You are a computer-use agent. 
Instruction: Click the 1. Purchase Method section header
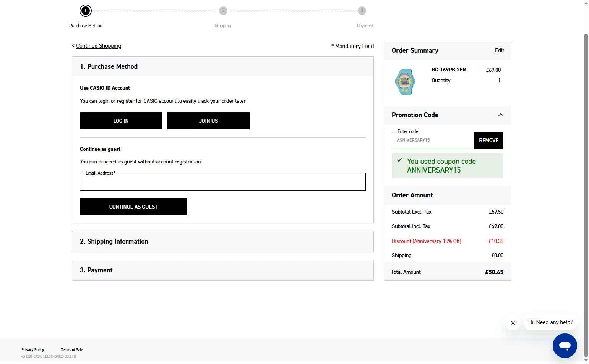(x=223, y=66)
